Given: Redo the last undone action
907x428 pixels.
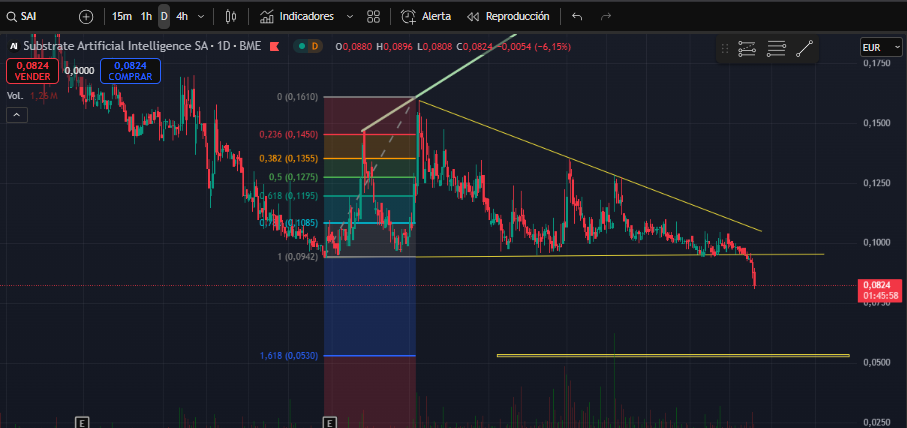Looking at the screenshot, I should (606, 17).
